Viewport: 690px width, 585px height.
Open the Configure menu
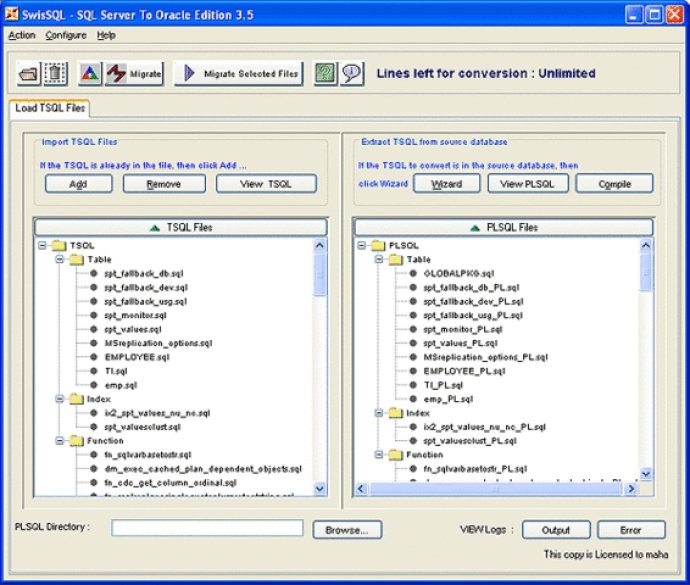tap(66, 35)
